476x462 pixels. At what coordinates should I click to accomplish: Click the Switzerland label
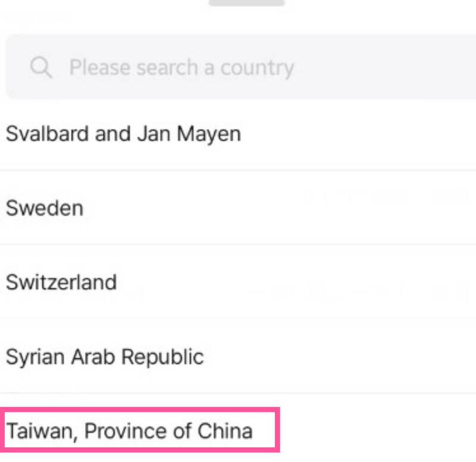point(61,282)
